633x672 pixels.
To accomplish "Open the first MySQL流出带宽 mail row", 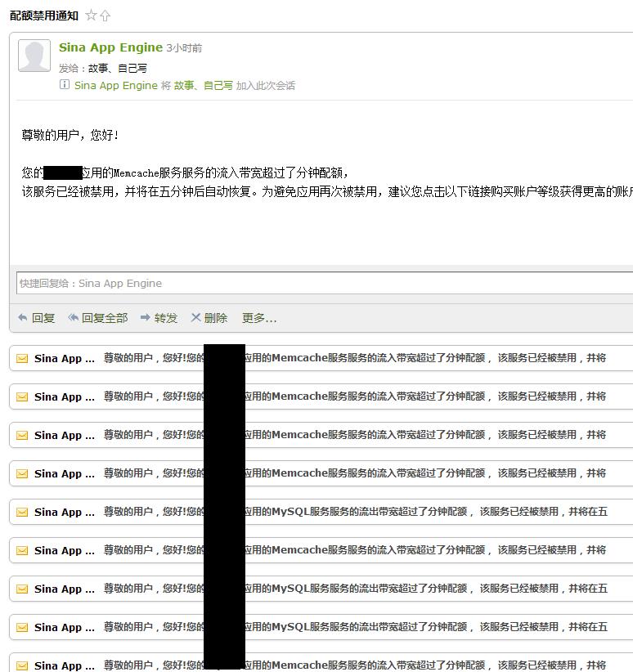I will pos(321,512).
